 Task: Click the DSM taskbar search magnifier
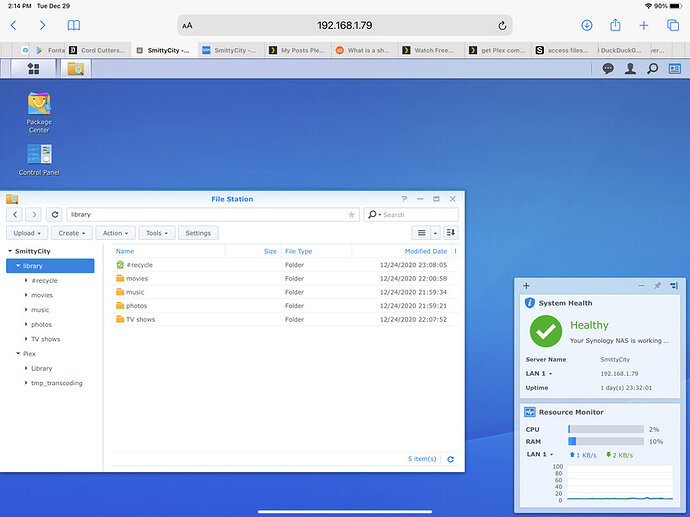(x=653, y=69)
